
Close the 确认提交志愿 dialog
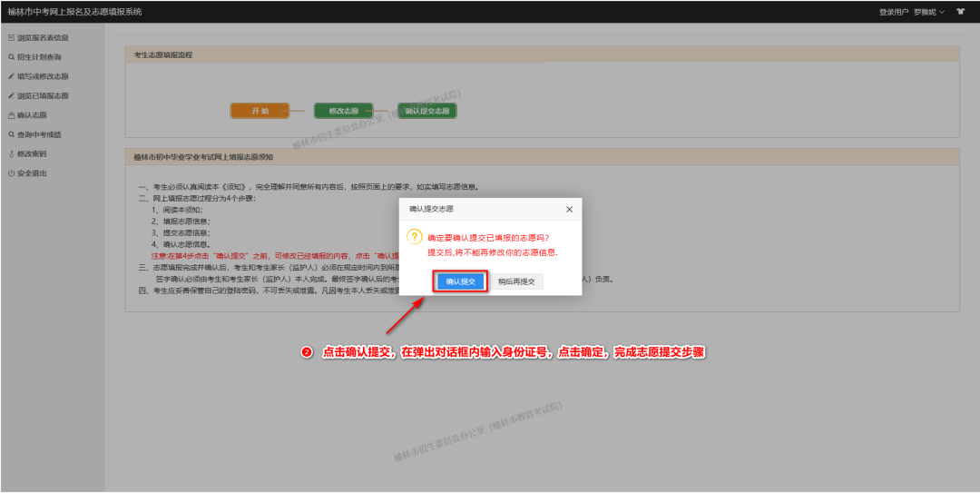coord(569,209)
